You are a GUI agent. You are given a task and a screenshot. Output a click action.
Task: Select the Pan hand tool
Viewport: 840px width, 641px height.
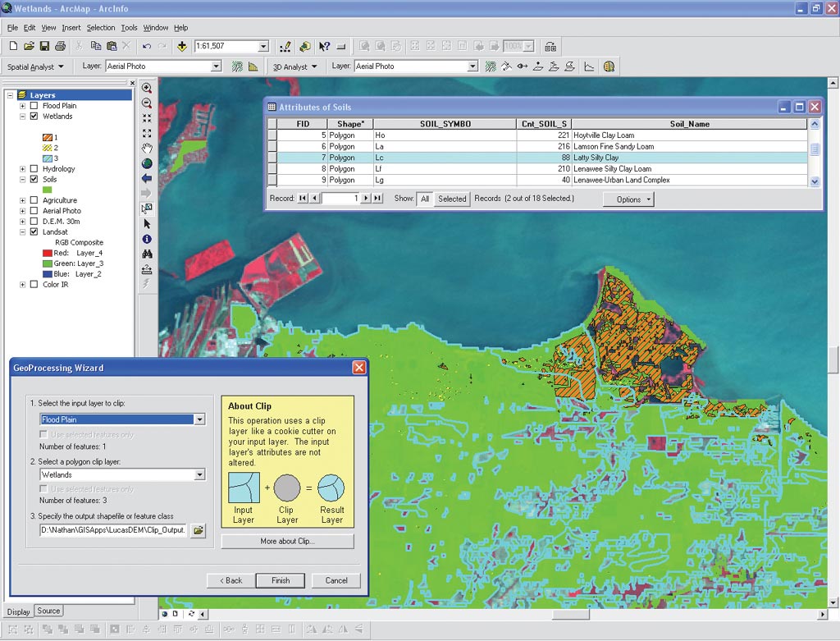[147, 148]
